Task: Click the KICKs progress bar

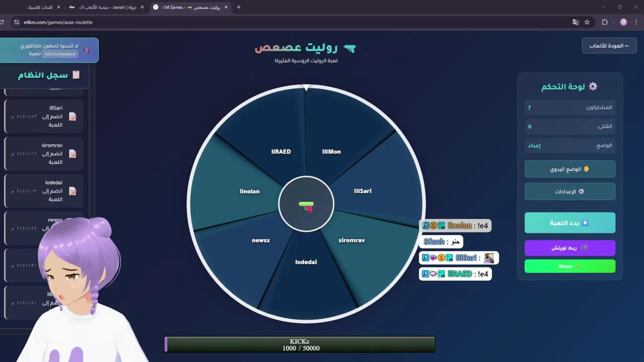Action: coord(300,344)
